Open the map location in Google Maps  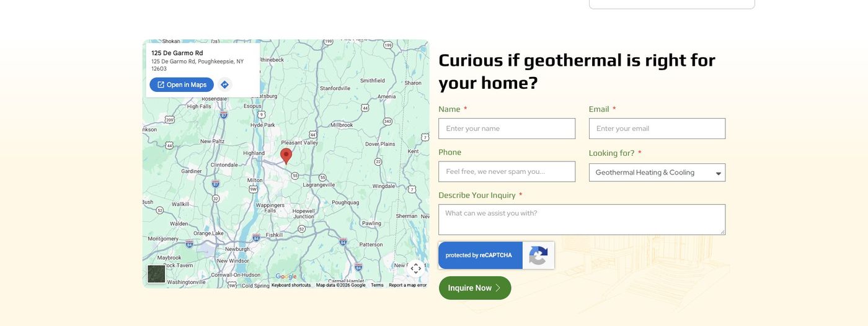(x=182, y=84)
